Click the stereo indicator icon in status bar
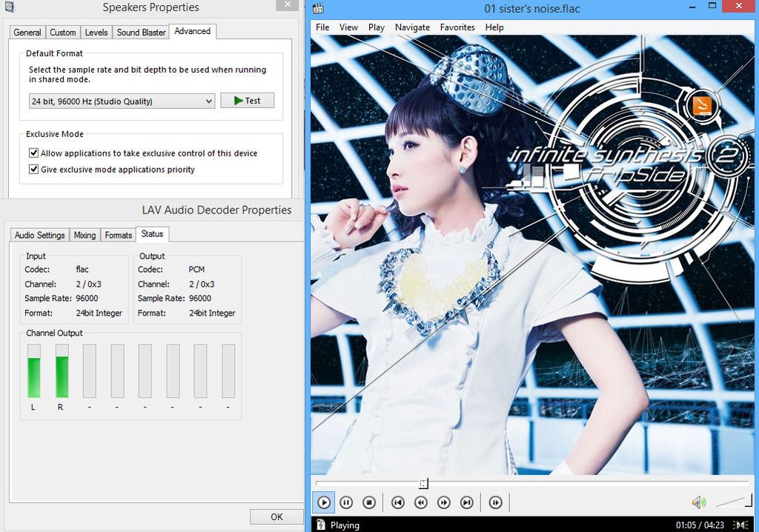759x532 pixels. [x=740, y=525]
